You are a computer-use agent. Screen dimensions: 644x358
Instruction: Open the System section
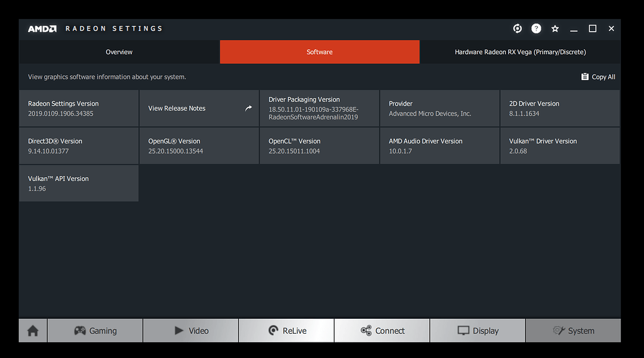[x=573, y=331]
